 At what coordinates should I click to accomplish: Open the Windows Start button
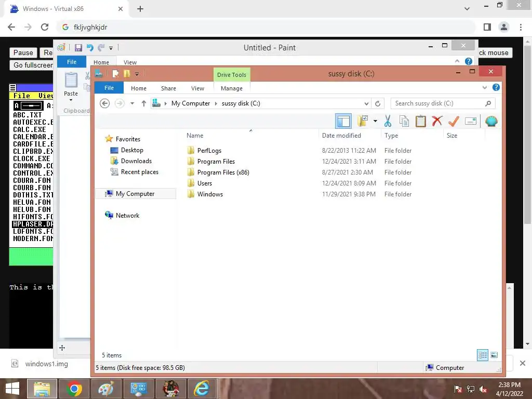12,389
